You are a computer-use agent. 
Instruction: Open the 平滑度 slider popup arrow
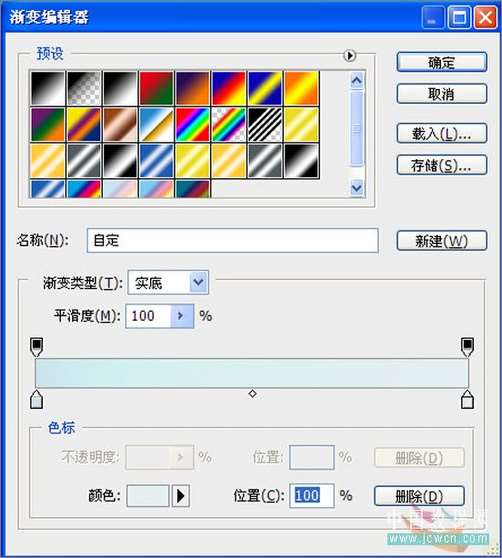182,316
